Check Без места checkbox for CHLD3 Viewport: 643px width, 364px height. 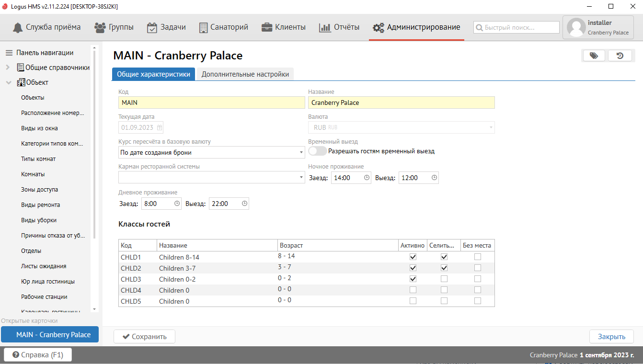click(477, 279)
